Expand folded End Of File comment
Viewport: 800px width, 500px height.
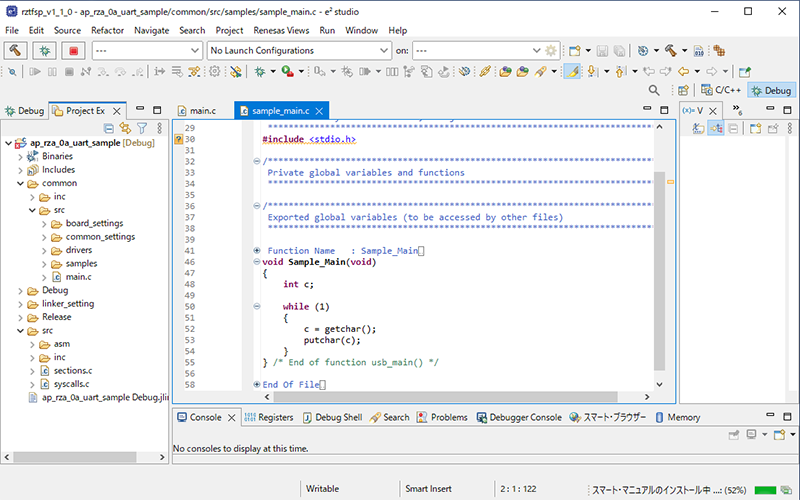click(x=257, y=384)
